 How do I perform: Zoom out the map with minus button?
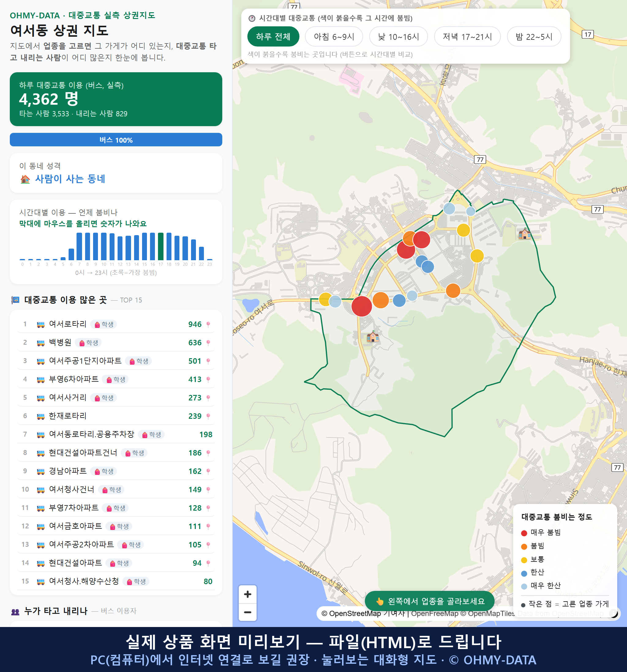(x=247, y=612)
